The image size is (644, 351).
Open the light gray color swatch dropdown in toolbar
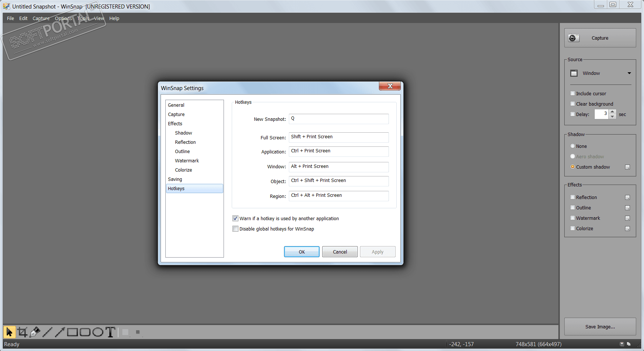click(x=125, y=332)
